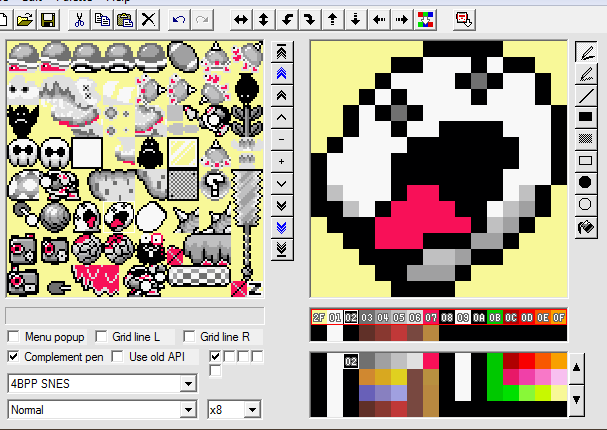
Task: Shift the tile pixels left
Action: pos(379,19)
